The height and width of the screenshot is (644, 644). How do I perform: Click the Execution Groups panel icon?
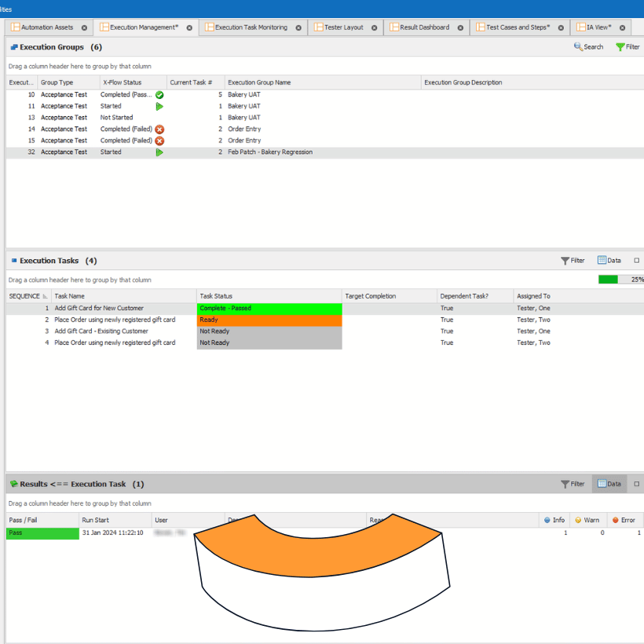[x=14, y=47]
